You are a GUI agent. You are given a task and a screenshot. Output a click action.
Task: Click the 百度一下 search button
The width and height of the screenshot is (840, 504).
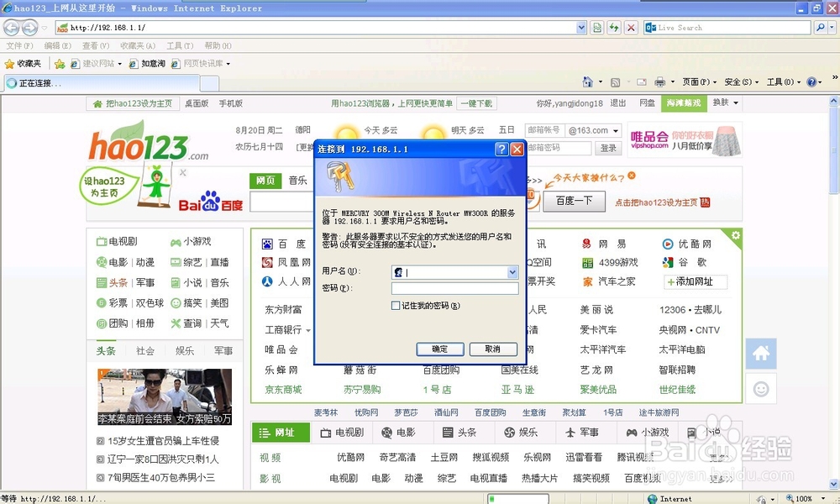coord(574,201)
